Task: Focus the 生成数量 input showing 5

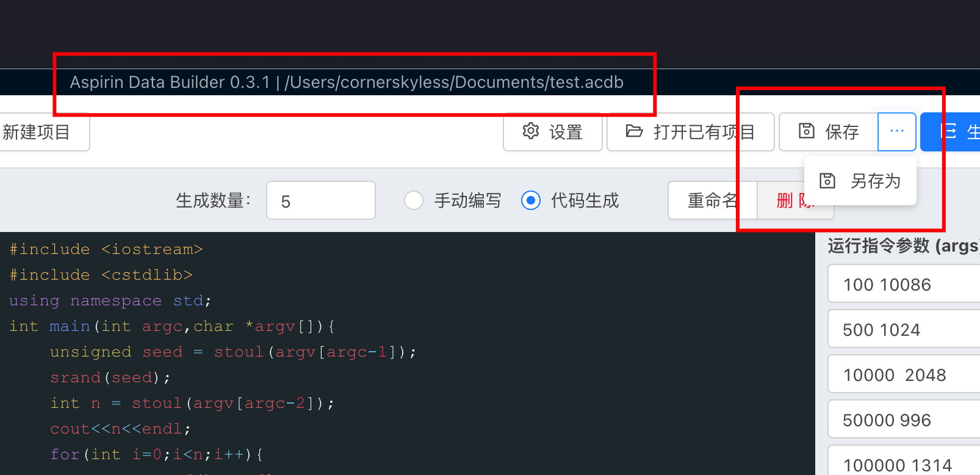Action: pos(321,200)
